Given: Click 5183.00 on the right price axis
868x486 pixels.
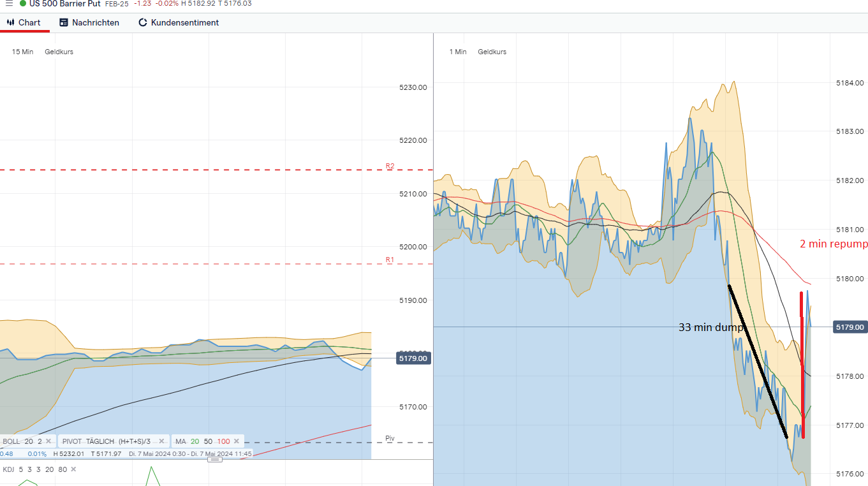Looking at the screenshot, I should pos(850,131).
